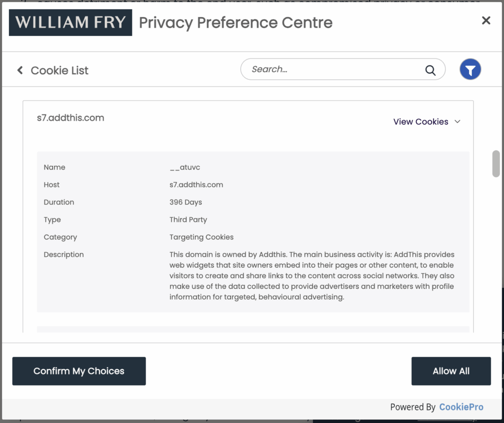
Task: Close the Privacy Preference Centre dialog
Action: click(x=486, y=21)
